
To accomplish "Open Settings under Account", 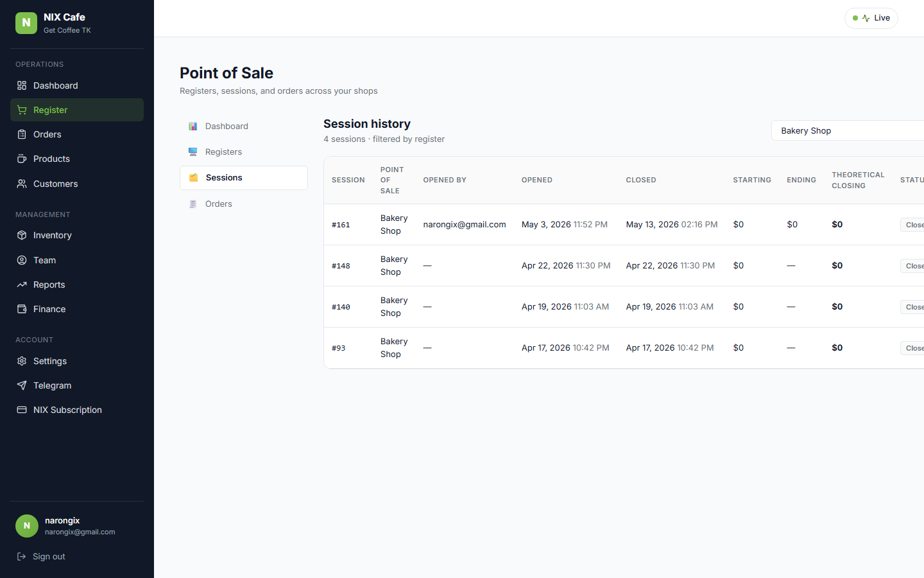I will coord(77,361).
